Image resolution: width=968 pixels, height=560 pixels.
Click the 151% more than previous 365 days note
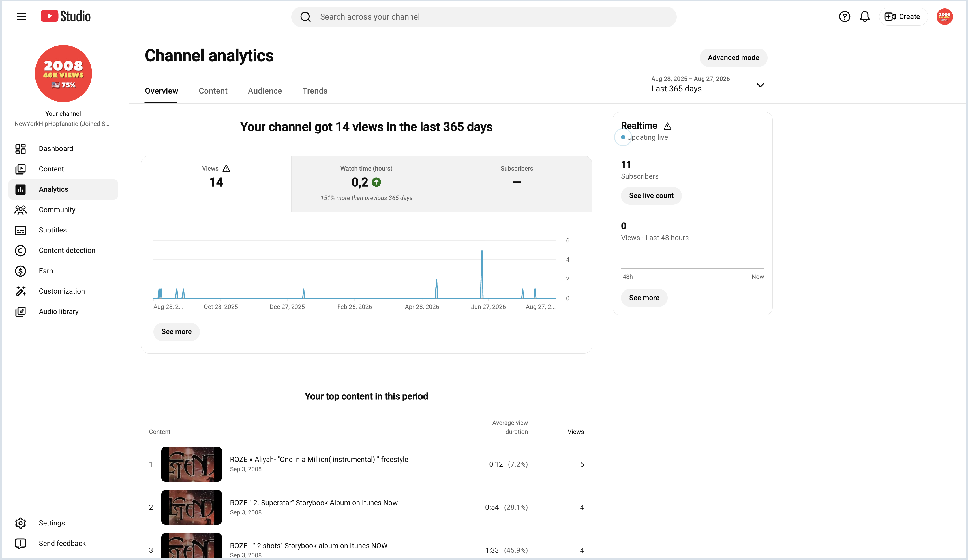(366, 198)
